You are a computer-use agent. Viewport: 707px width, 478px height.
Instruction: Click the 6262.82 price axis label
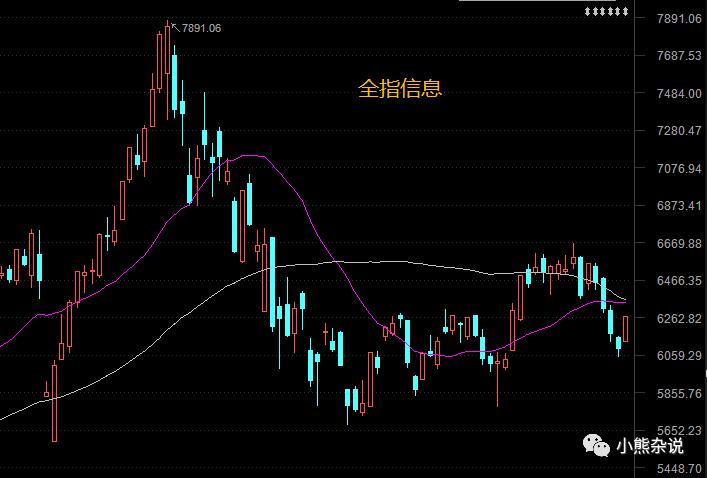pos(679,318)
